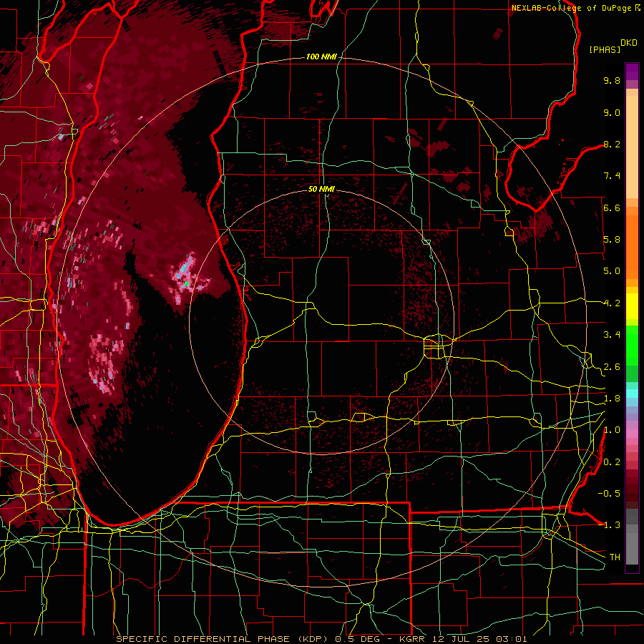This screenshot has height=644, width=644.
Task: Pick the cyan segment of the color bar
Action: [632, 394]
